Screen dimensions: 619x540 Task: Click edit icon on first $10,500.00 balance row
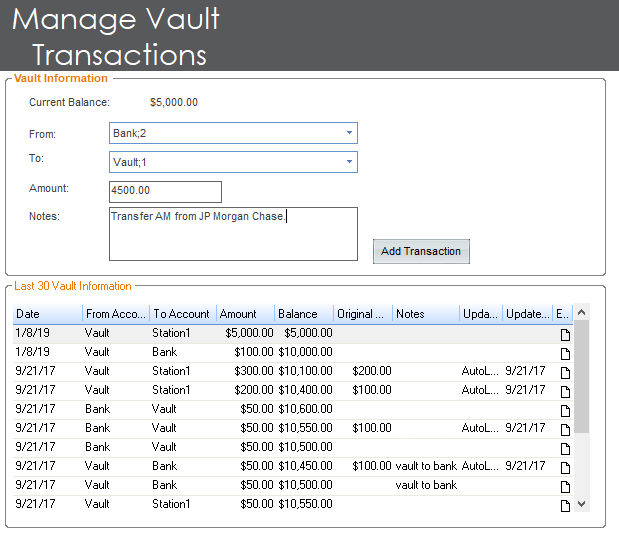(565, 447)
